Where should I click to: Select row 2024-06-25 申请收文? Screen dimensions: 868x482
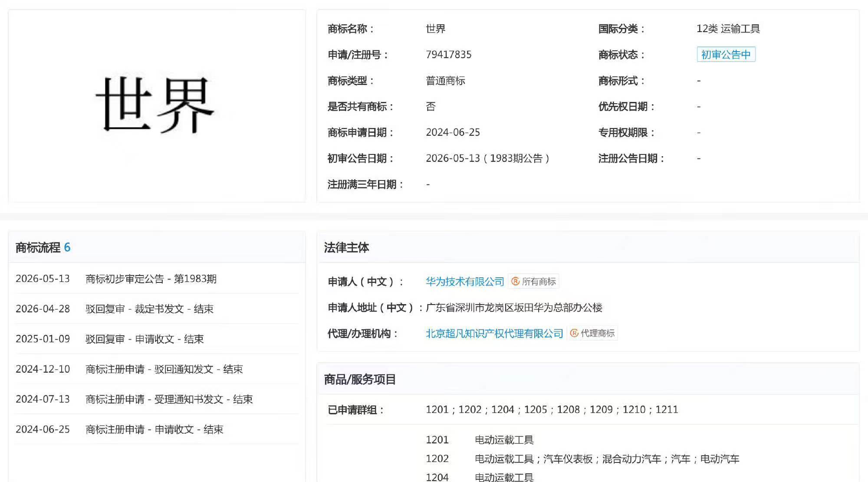(157, 430)
